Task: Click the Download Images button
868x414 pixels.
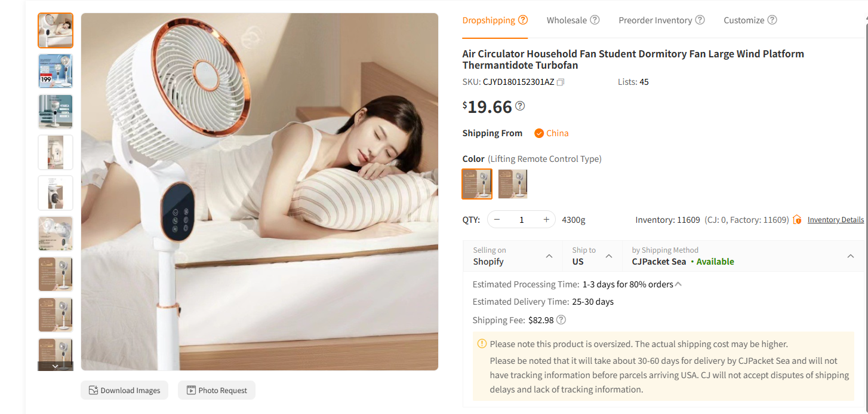Action: point(124,390)
